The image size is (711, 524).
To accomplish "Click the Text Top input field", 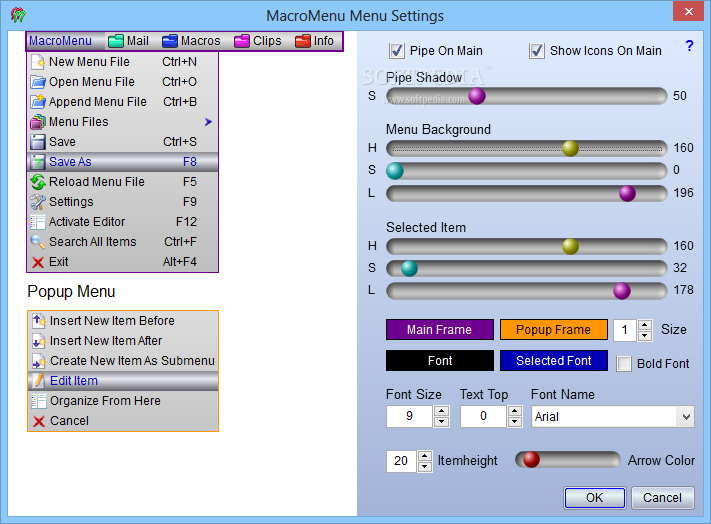I will (x=483, y=417).
